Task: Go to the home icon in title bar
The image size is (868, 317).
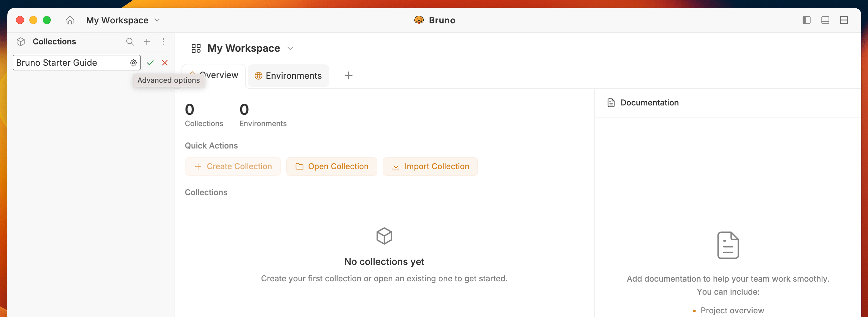Action: 70,20
